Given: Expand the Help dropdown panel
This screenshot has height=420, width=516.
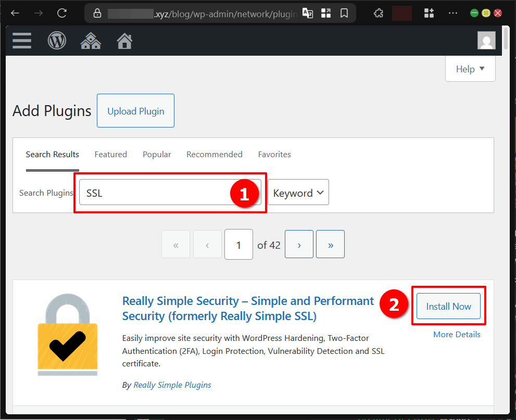Looking at the screenshot, I should coord(470,69).
